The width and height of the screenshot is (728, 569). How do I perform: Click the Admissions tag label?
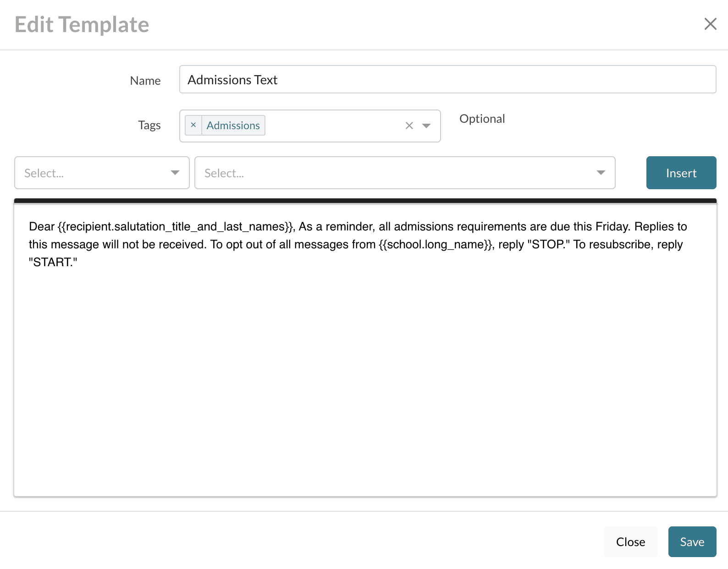(x=233, y=126)
